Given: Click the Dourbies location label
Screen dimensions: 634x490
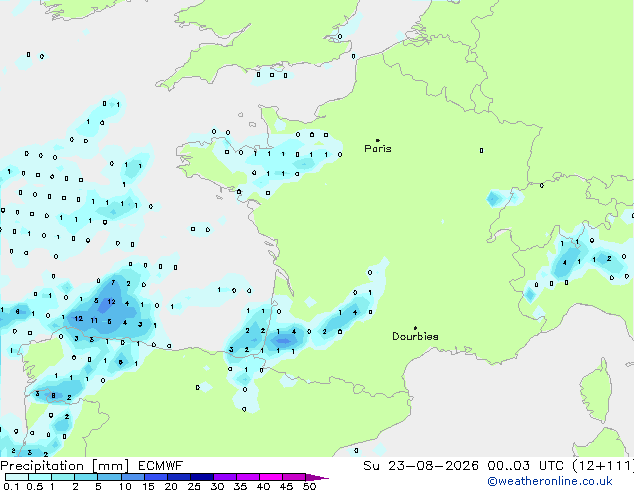Looking at the screenshot, I should click(x=415, y=336).
